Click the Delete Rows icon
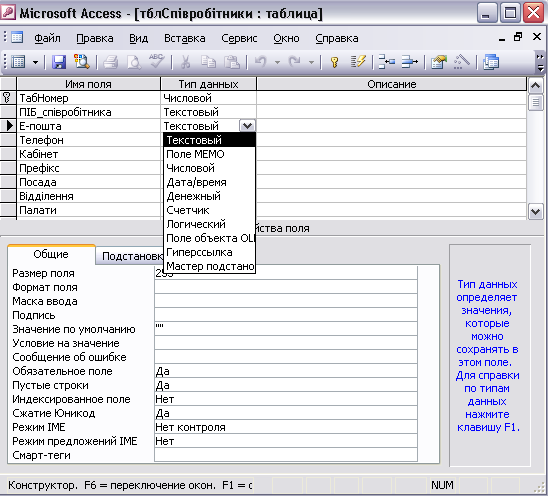This screenshot has height=496, width=548. (409, 62)
